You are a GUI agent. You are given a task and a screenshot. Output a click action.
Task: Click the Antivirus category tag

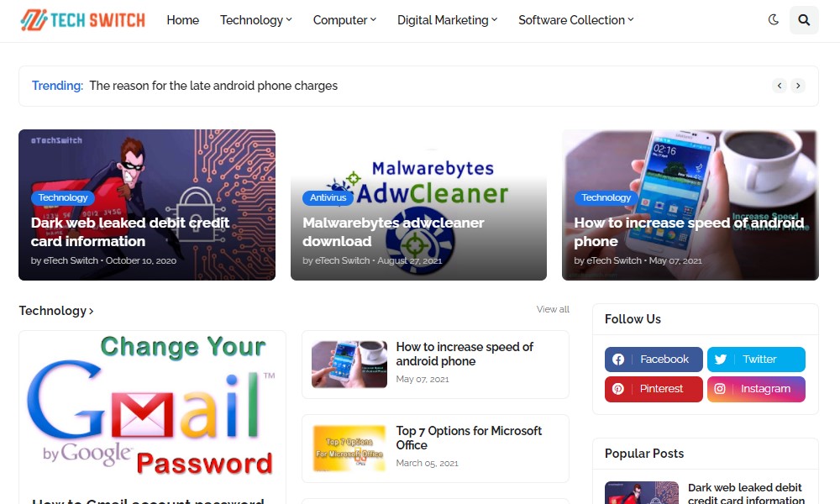(x=328, y=197)
